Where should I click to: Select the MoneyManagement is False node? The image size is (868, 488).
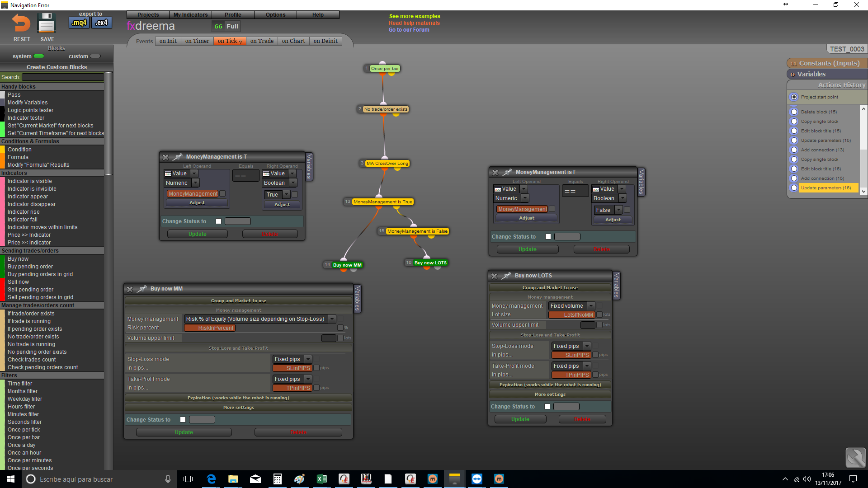click(417, 231)
